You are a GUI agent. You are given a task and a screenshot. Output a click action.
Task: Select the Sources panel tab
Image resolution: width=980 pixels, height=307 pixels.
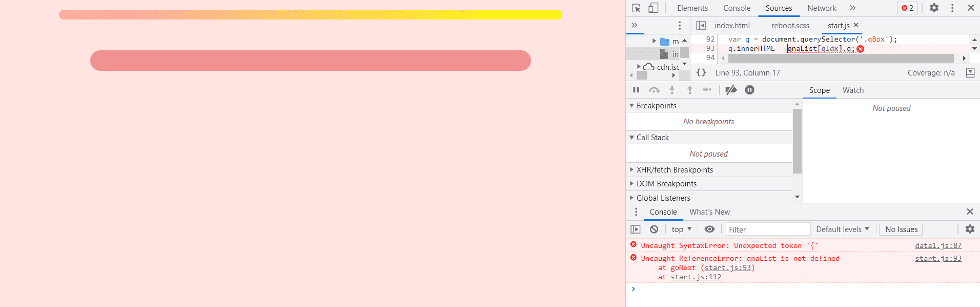779,8
